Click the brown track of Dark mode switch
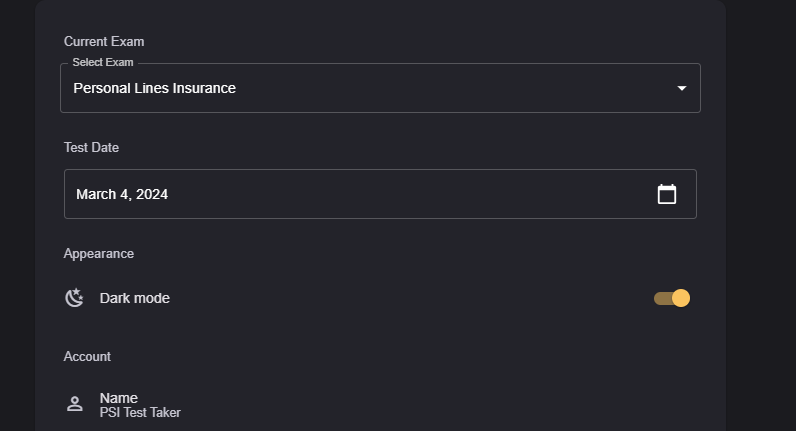Image resolution: width=796 pixels, height=431 pixels. [661, 298]
